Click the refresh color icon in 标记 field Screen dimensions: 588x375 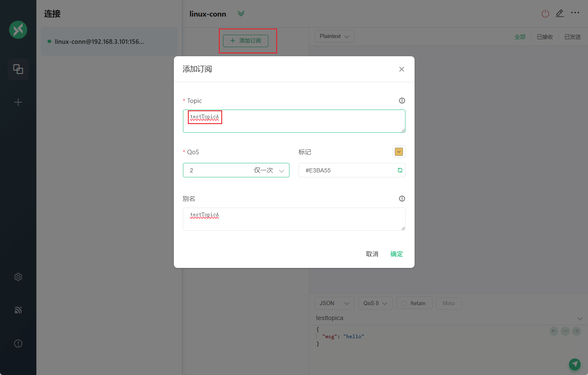pos(400,170)
